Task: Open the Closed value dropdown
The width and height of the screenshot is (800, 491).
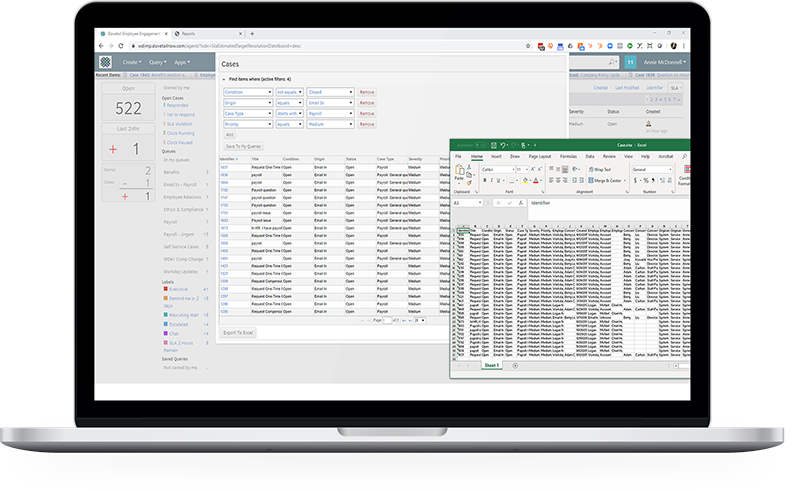Action: coord(330,92)
